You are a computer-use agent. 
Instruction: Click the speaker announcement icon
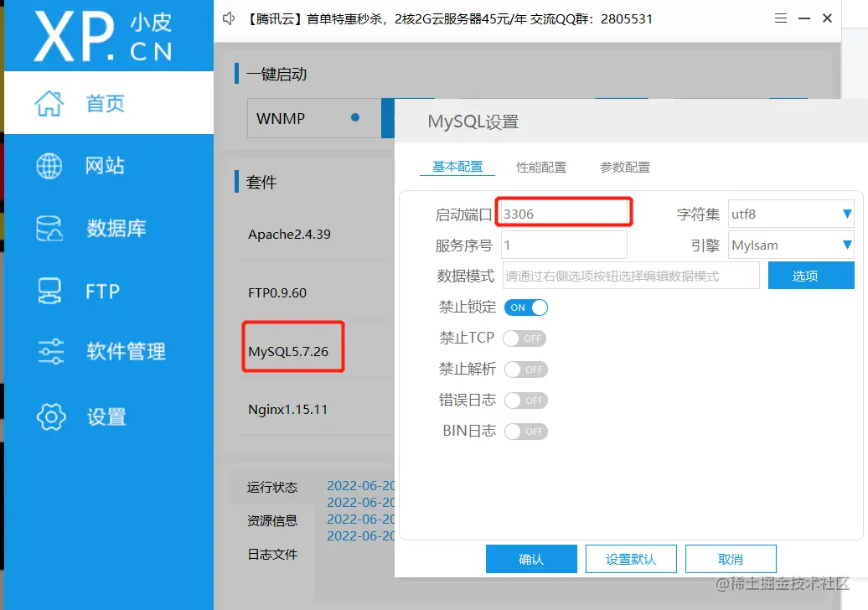coord(229,18)
